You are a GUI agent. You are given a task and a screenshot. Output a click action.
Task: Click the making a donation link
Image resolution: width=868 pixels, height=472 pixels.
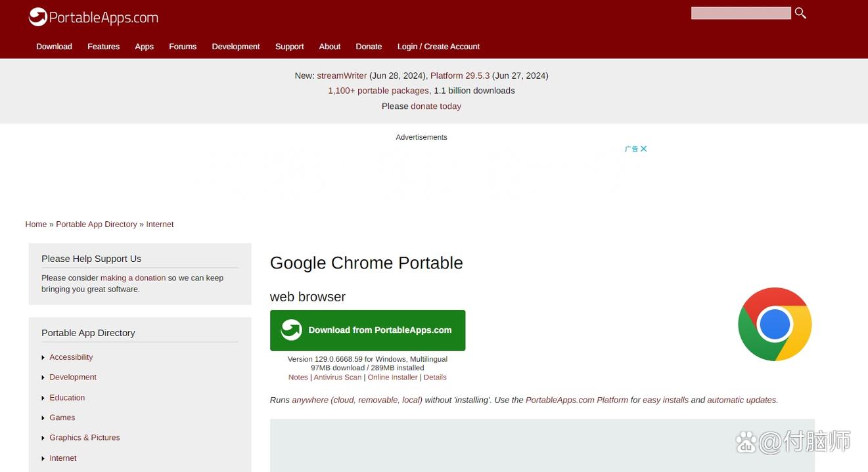[133, 278]
